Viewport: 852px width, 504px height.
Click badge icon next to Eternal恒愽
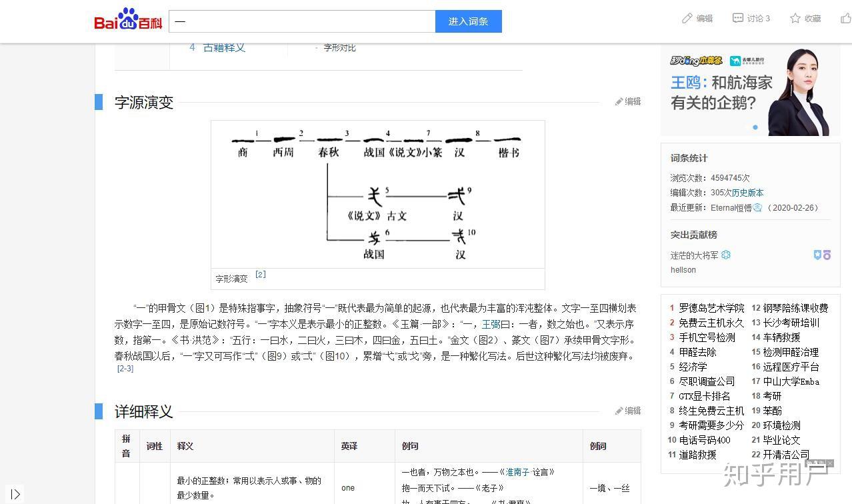point(757,208)
